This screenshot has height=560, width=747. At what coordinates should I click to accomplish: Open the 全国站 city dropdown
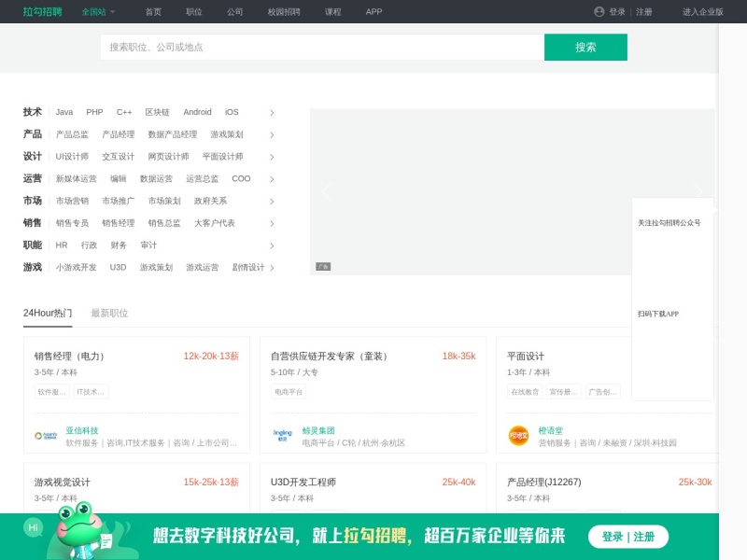(98, 12)
